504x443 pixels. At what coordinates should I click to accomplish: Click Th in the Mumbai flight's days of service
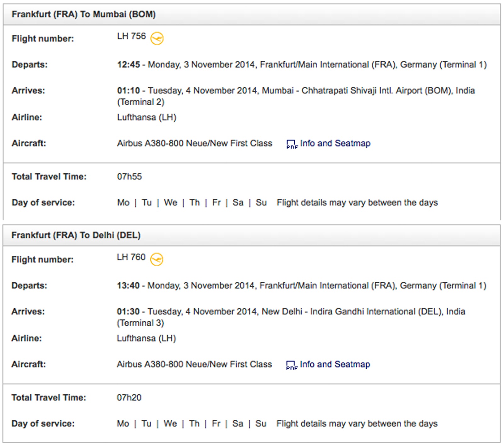[195, 203]
